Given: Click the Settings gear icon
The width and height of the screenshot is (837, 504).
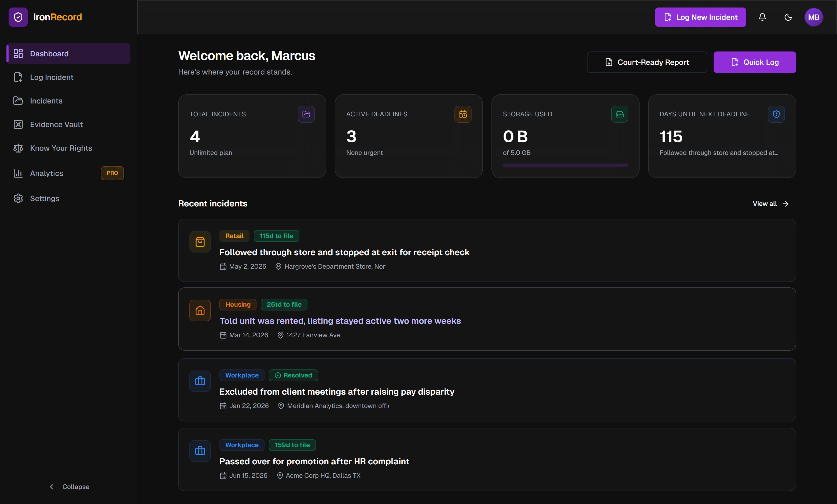Looking at the screenshot, I should pyautogui.click(x=18, y=198).
